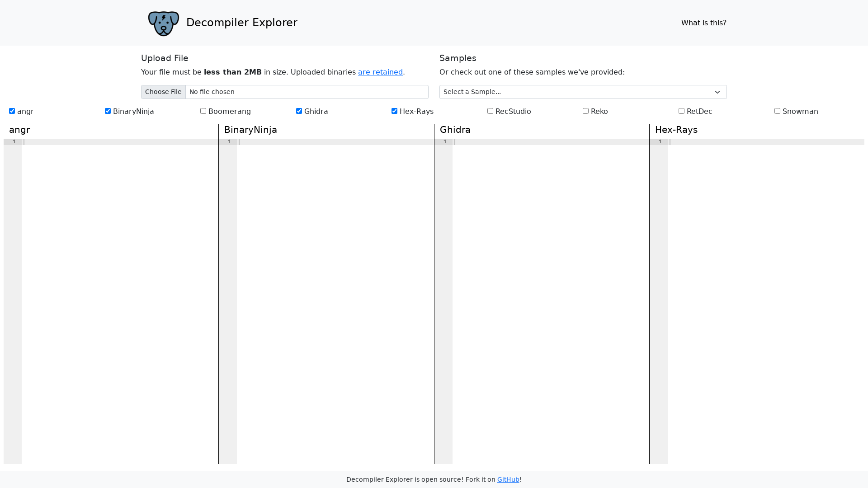Click the Choose File button
This screenshot has height=488, width=868.
pyautogui.click(x=163, y=92)
